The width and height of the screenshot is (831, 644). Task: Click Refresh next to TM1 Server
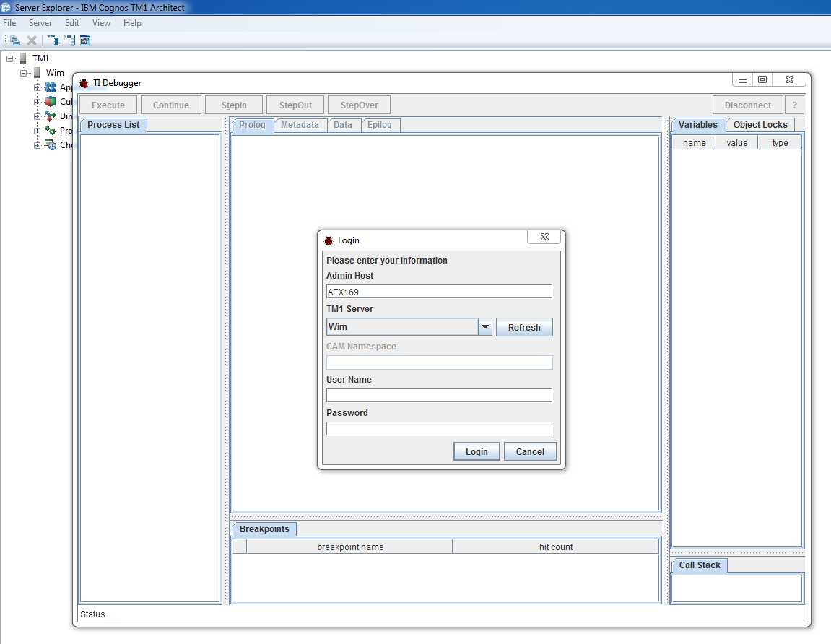524,327
